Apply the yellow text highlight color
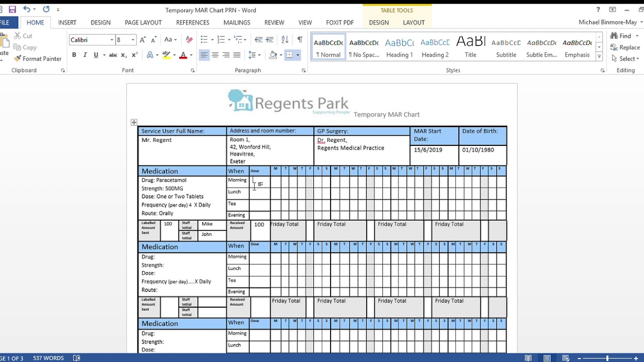The image size is (644, 362). 166,55
